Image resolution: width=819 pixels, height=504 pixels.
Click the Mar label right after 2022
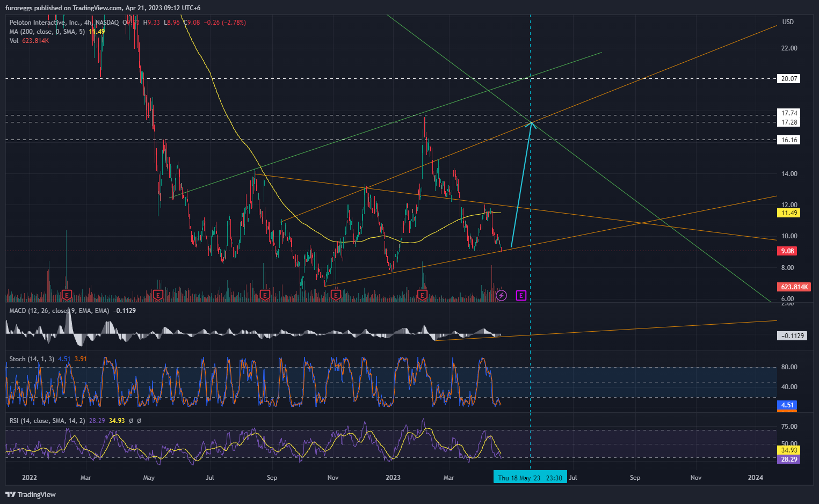(x=85, y=478)
